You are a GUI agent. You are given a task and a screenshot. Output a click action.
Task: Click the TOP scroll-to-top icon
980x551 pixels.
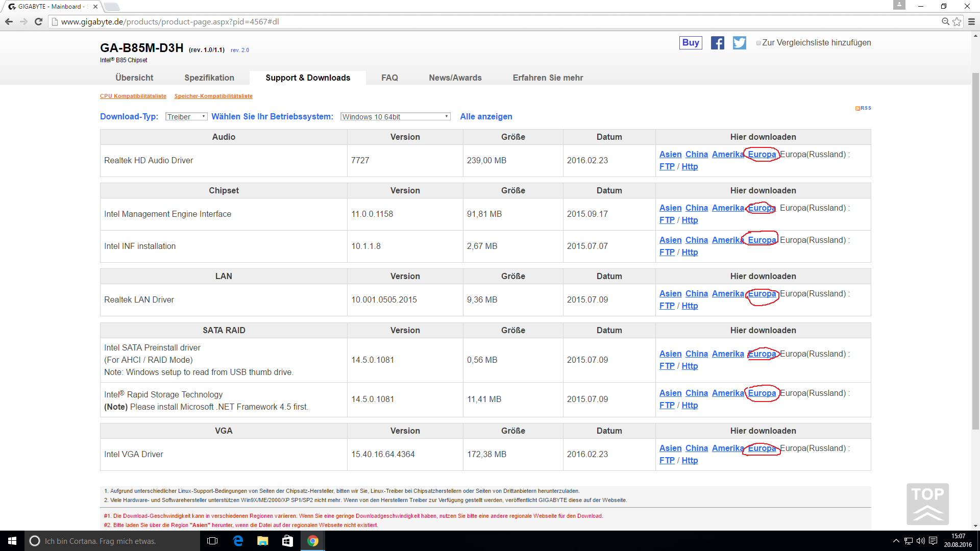point(927,504)
